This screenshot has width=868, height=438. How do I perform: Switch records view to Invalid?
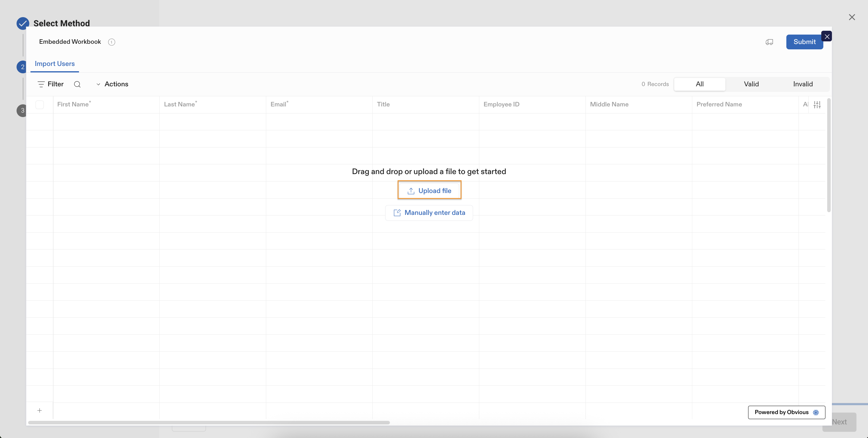[803, 84]
